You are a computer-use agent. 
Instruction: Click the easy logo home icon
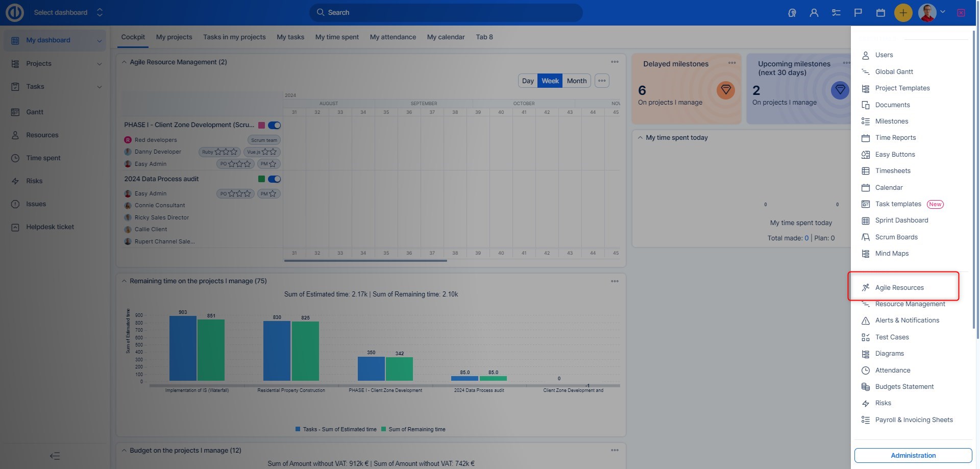tap(15, 12)
